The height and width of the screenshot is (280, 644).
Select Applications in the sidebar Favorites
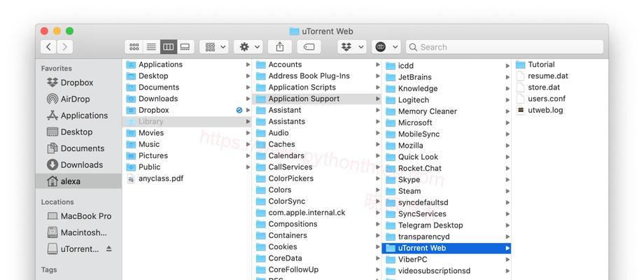[x=78, y=115]
